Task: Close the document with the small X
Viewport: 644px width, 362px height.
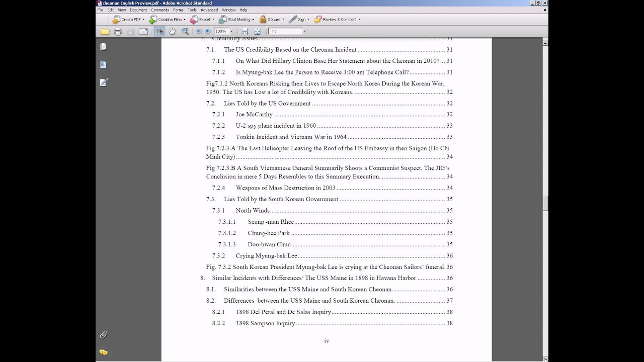Action: [x=545, y=10]
